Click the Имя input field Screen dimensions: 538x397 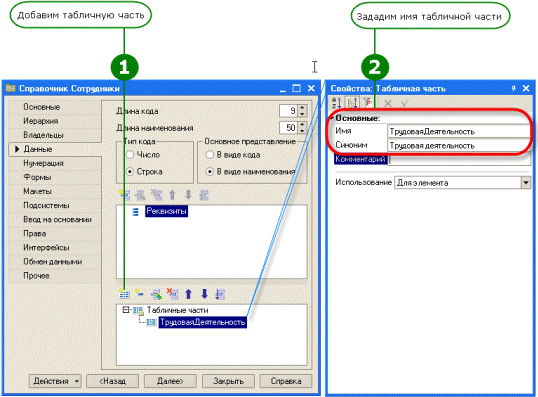click(x=459, y=131)
